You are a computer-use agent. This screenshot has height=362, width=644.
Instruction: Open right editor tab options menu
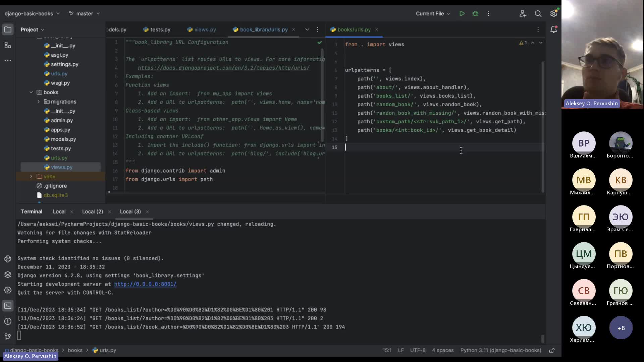coord(538,29)
